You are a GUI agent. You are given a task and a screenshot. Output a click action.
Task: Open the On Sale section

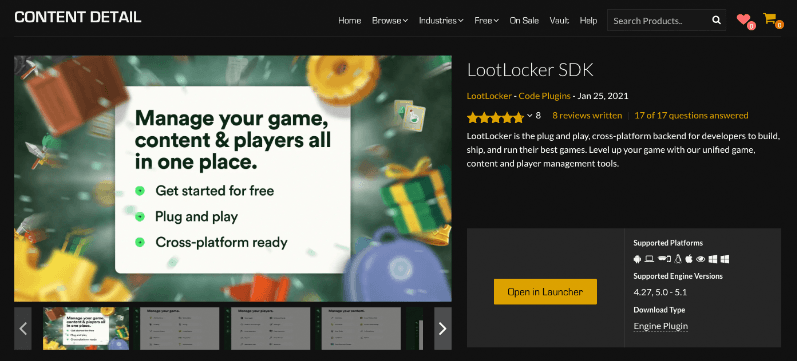(x=524, y=21)
